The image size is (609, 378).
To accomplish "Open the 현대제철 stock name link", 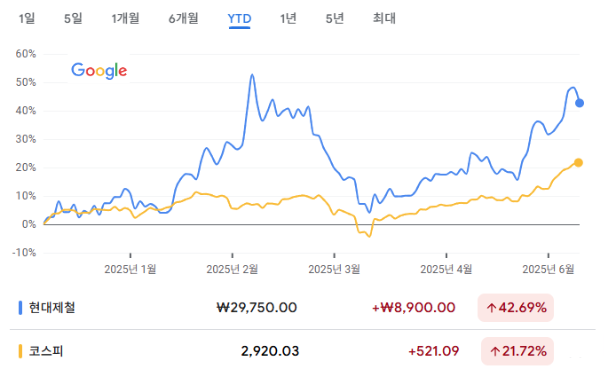I will pos(52,308).
